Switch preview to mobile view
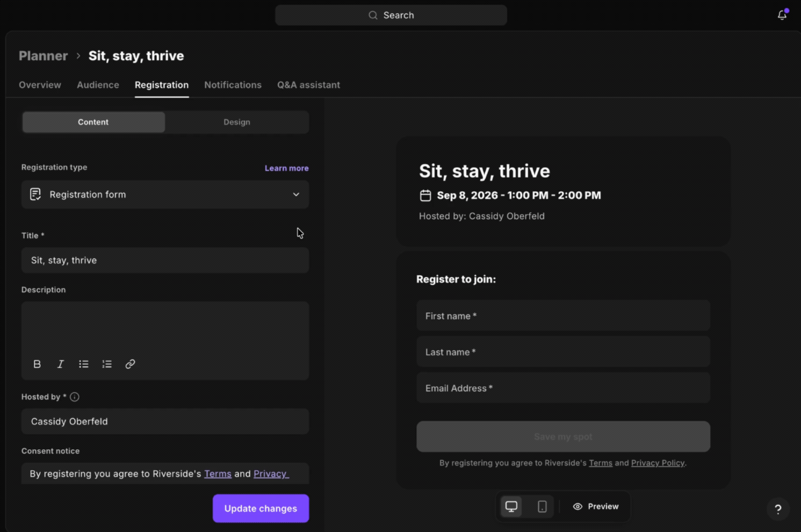 pos(542,506)
